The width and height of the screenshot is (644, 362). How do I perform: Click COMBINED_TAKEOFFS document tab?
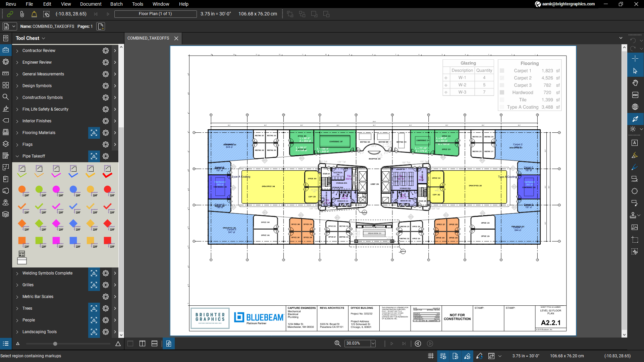pos(149,38)
